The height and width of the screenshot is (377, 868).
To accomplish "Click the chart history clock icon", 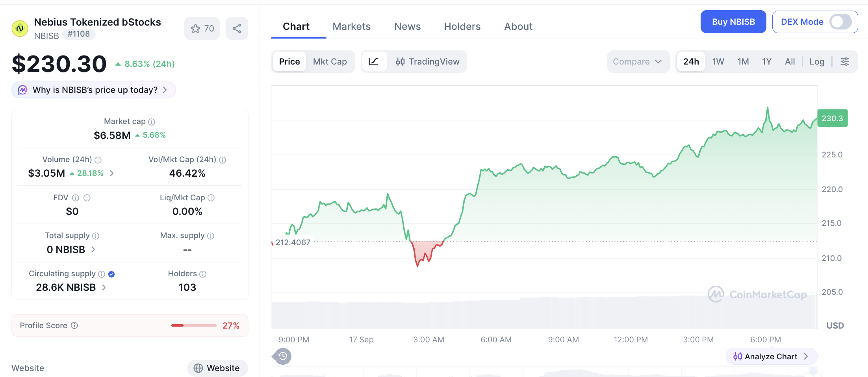I will coord(282,356).
